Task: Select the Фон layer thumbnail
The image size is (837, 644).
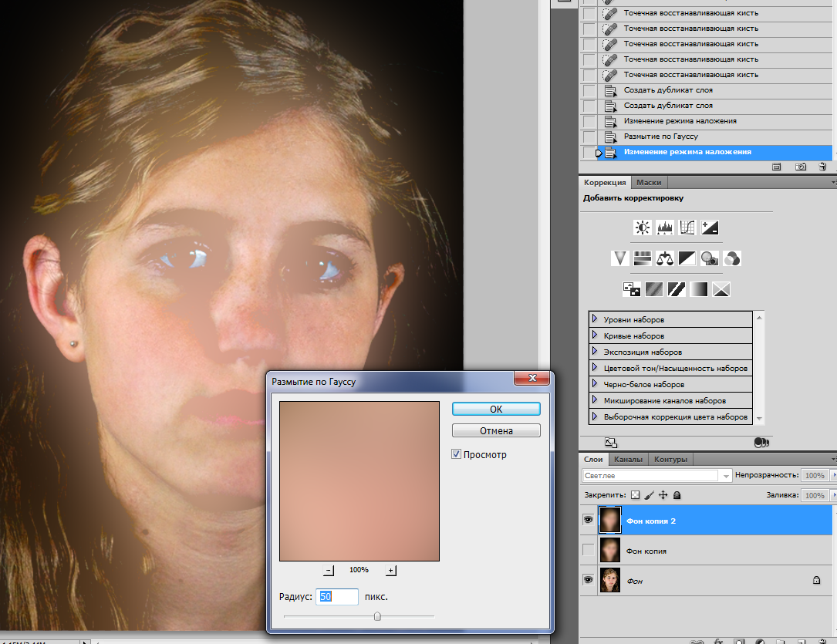Action: (610, 580)
